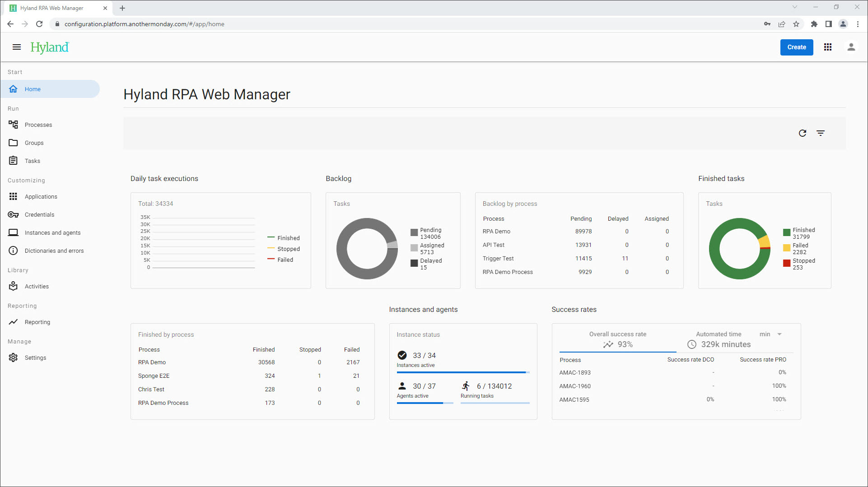Toggle the browser side panel icon
868x487 pixels.
pos(828,24)
